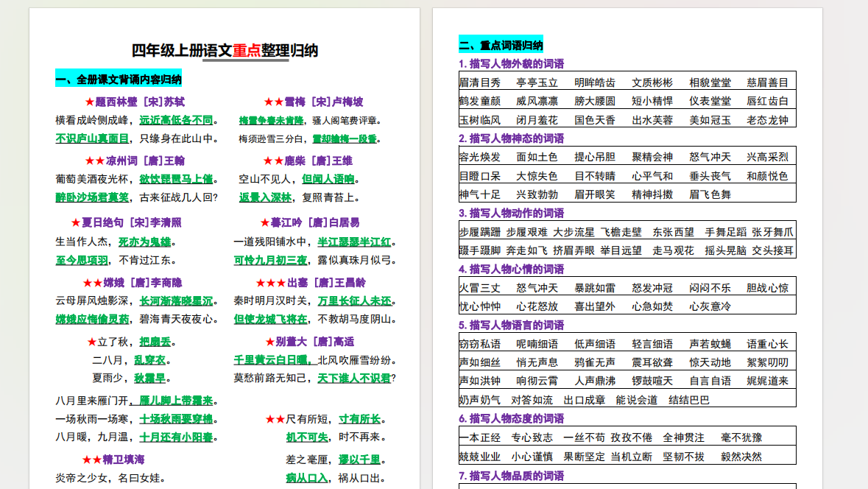Click the heading 二、重点词语归纳
Screen dimensions: 868x489
coord(501,45)
